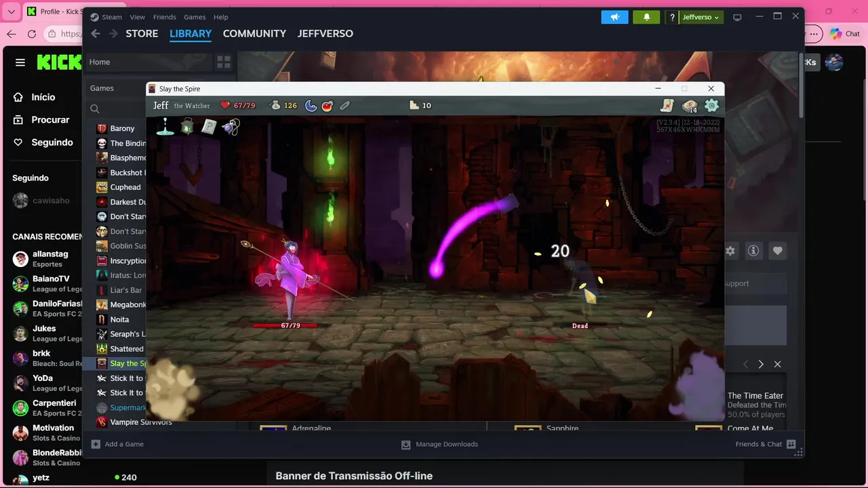868x488 pixels.
Task: Open Steam announcements megaphone button
Action: 614,17
